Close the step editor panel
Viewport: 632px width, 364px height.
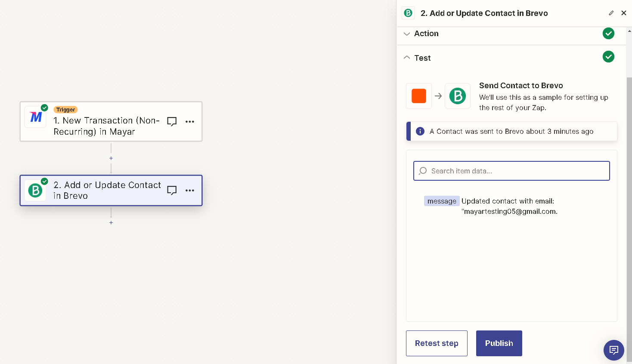pyautogui.click(x=624, y=13)
